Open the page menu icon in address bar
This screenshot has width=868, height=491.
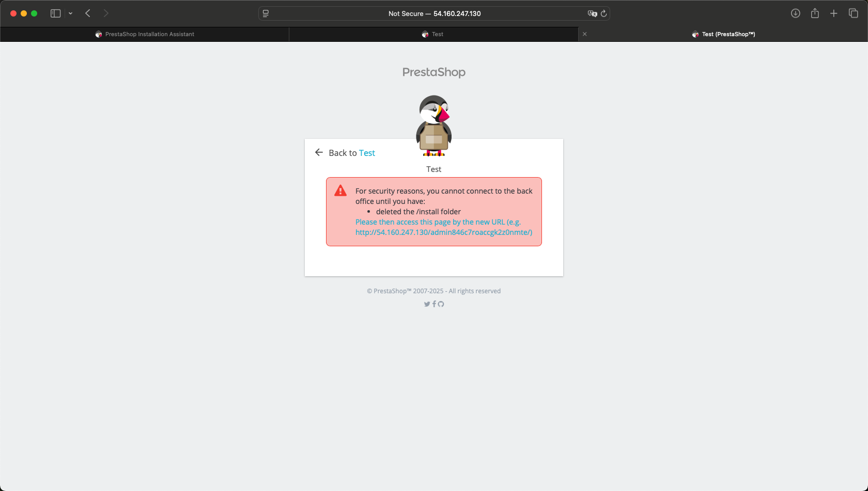click(266, 13)
